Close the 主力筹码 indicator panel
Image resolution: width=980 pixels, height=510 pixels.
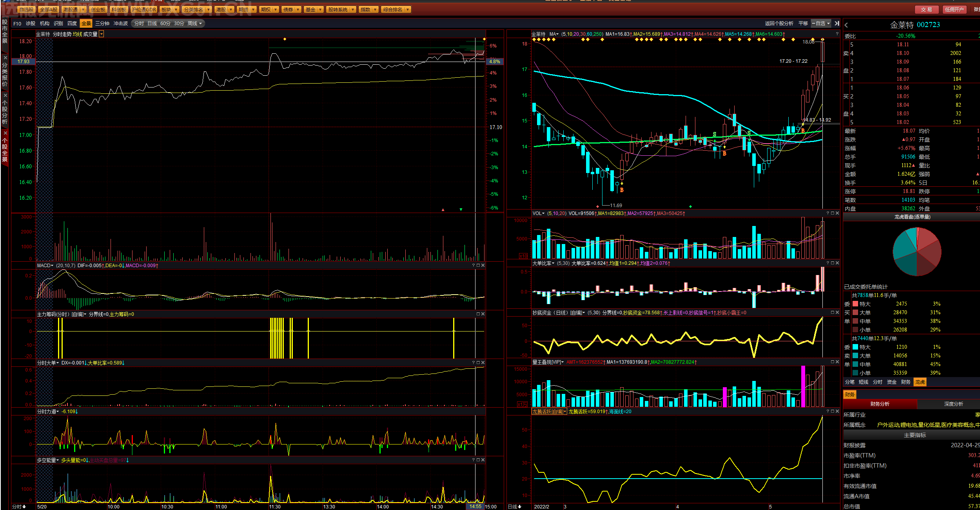tap(483, 314)
